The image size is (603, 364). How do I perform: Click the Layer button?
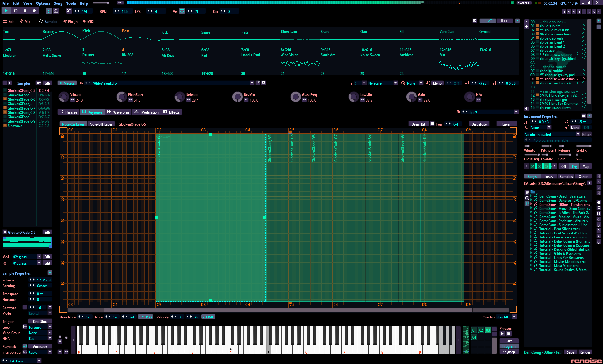506,124
